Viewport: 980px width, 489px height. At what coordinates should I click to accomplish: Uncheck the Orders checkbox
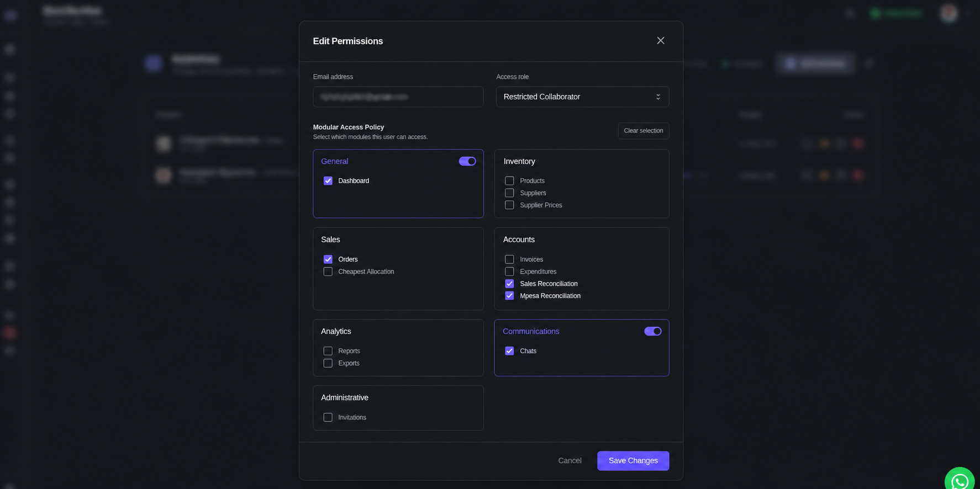tap(328, 259)
